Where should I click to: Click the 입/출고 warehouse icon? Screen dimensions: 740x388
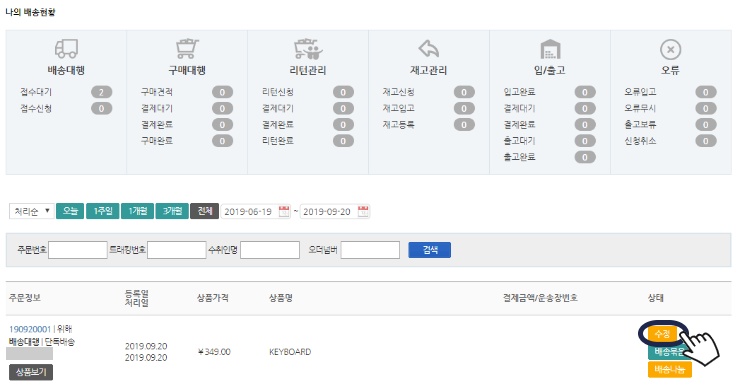tap(550, 49)
